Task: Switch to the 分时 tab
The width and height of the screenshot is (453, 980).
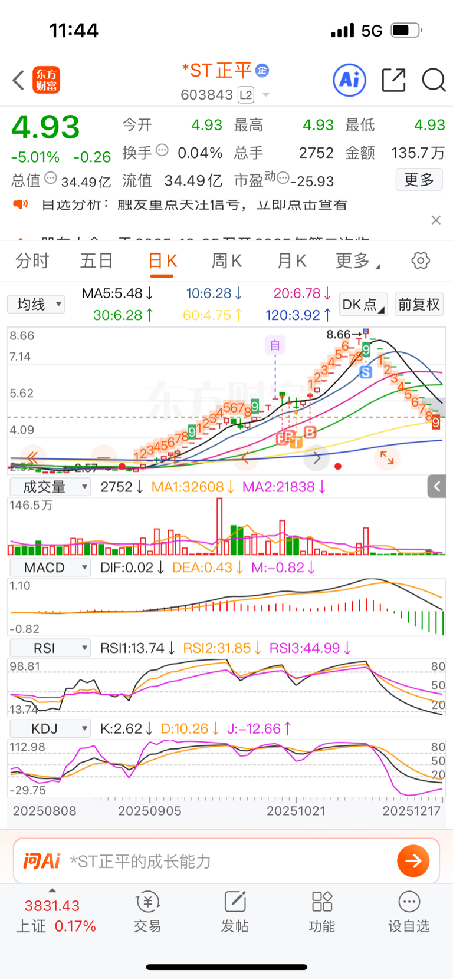Action: (32, 260)
